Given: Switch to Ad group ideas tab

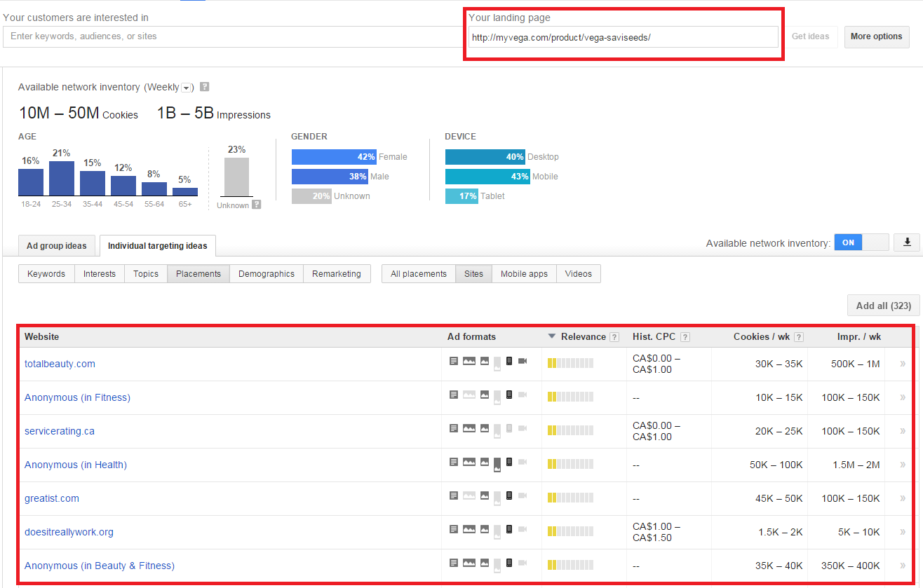Looking at the screenshot, I should (57, 246).
